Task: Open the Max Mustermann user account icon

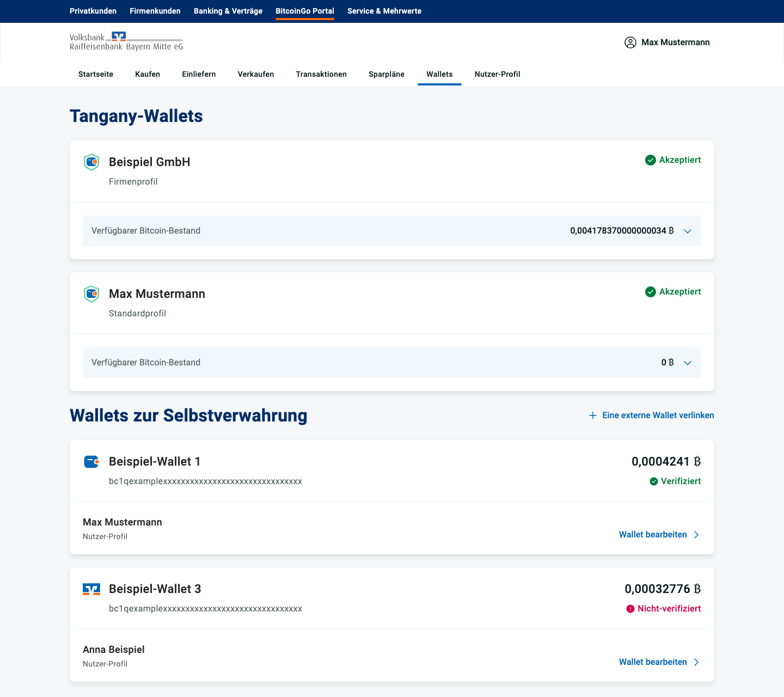Action: (630, 42)
